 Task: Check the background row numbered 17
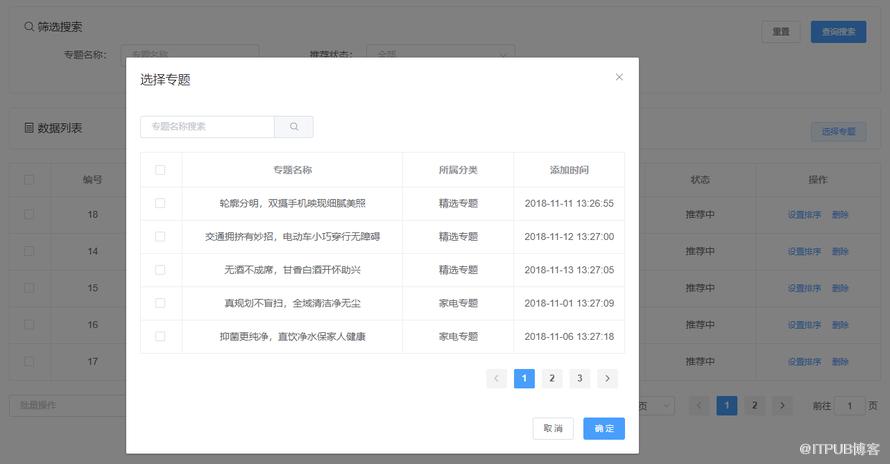[29, 361]
